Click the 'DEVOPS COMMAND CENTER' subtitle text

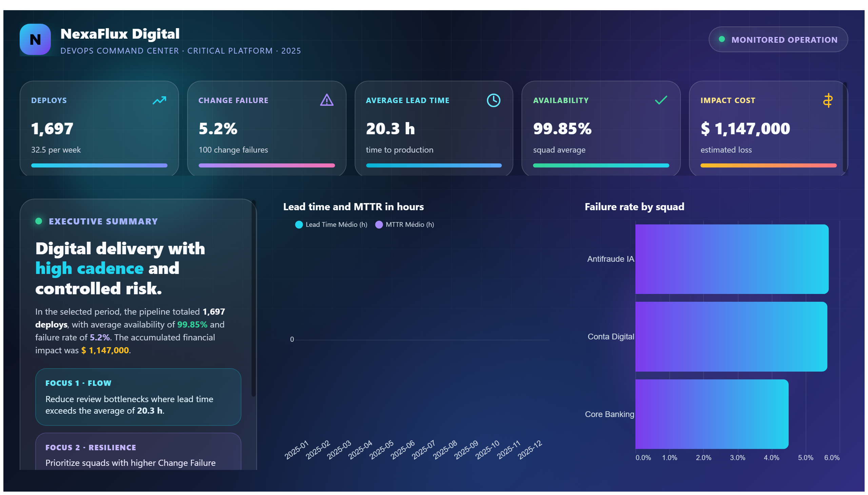click(x=120, y=51)
